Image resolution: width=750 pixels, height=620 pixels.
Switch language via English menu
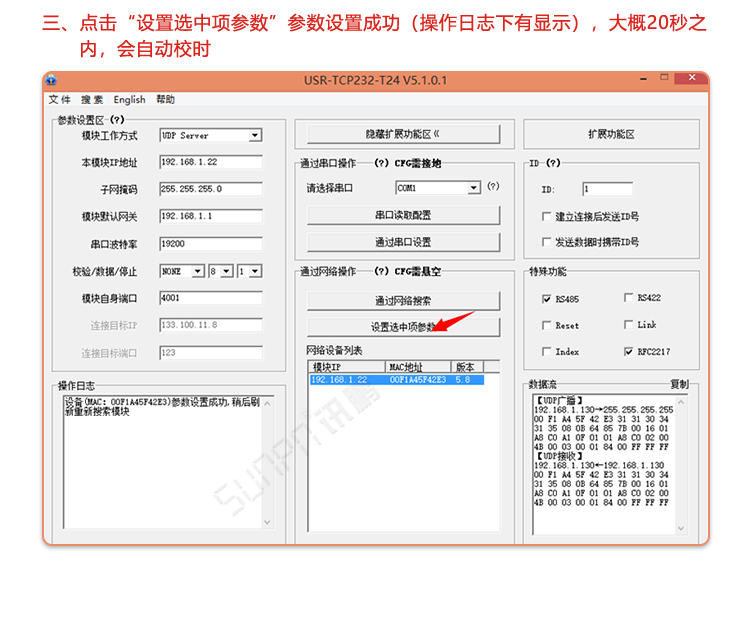click(x=129, y=100)
